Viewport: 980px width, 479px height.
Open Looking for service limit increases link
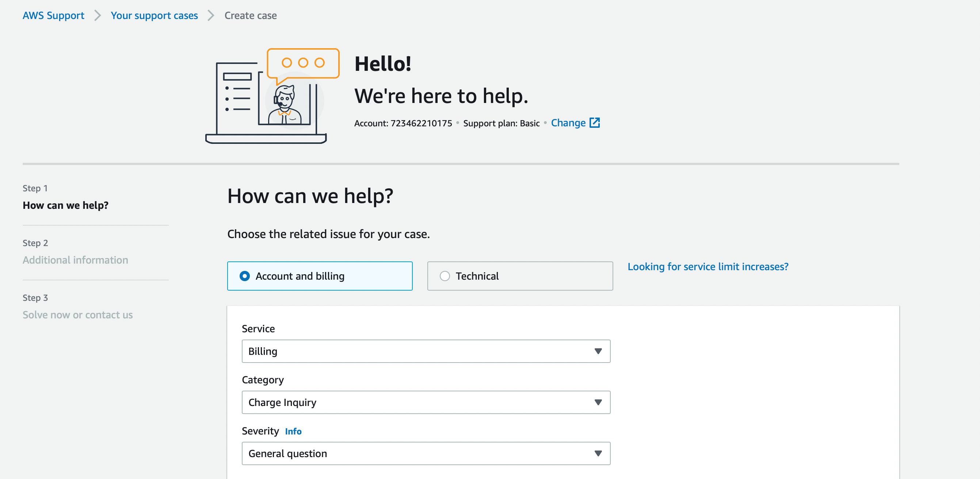coord(708,267)
